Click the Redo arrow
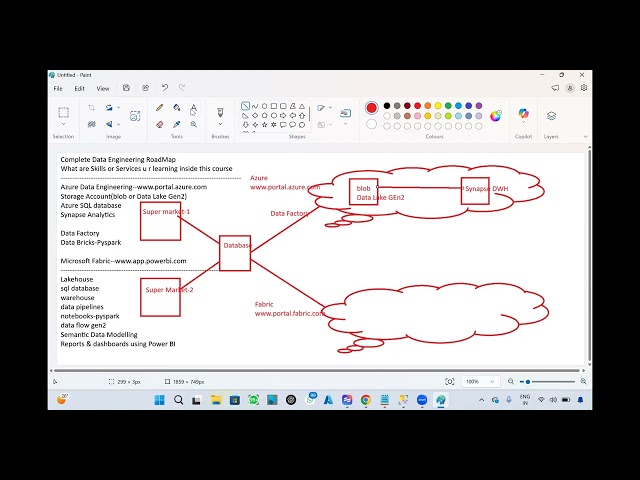The image size is (640, 480). [182, 87]
